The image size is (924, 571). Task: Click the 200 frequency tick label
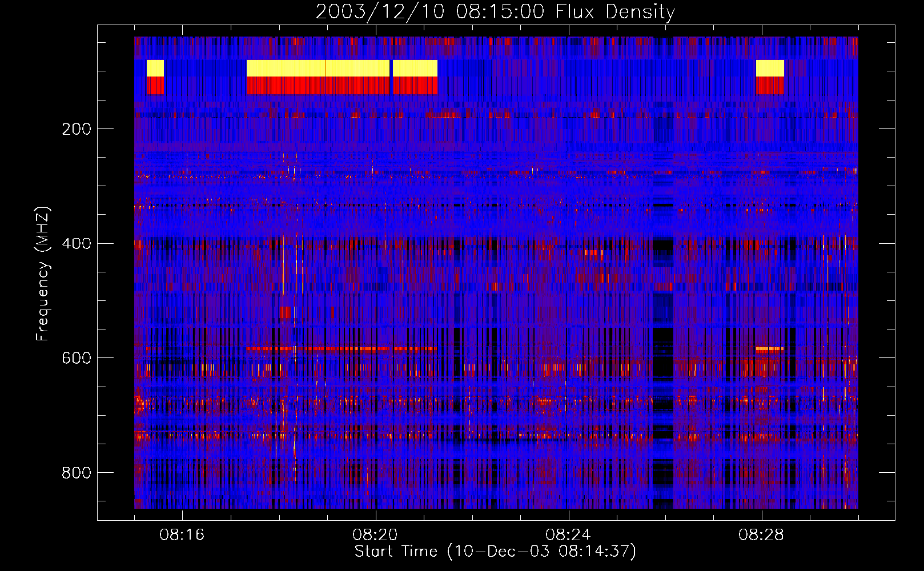point(77,129)
